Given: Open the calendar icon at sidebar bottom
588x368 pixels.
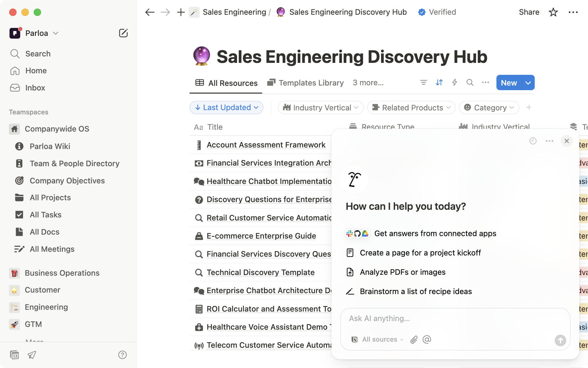Looking at the screenshot, I should pyautogui.click(x=14, y=355).
